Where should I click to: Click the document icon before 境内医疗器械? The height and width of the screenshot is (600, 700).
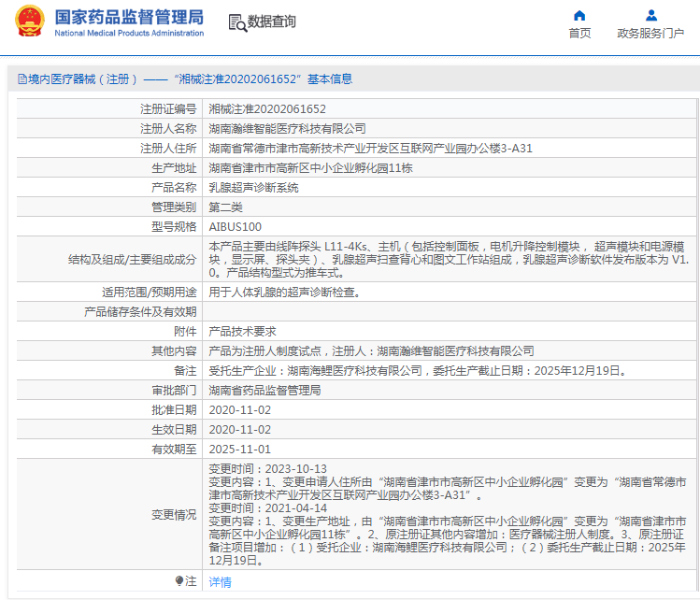(x=22, y=79)
